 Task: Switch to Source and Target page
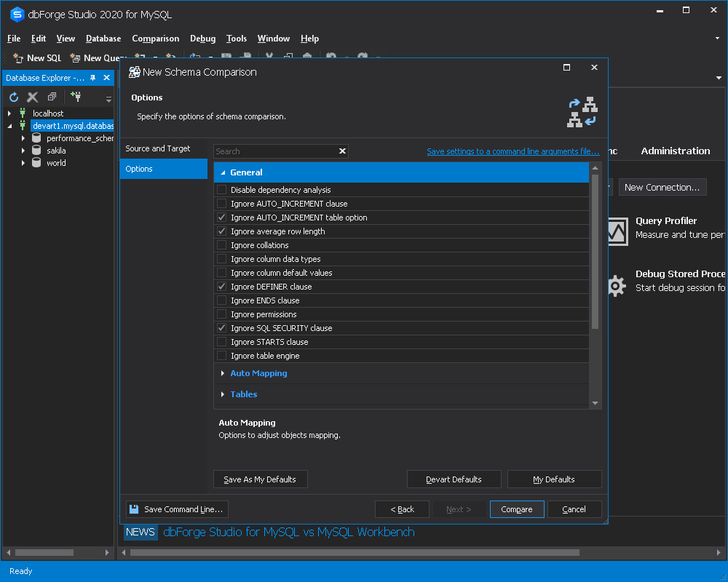pyautogui.click(x=163, y=148)
